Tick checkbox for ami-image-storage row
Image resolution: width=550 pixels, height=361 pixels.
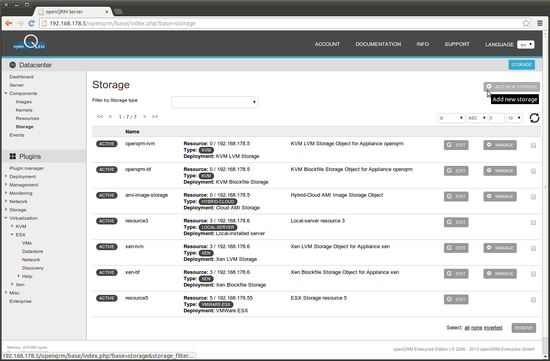pos(533,197)
